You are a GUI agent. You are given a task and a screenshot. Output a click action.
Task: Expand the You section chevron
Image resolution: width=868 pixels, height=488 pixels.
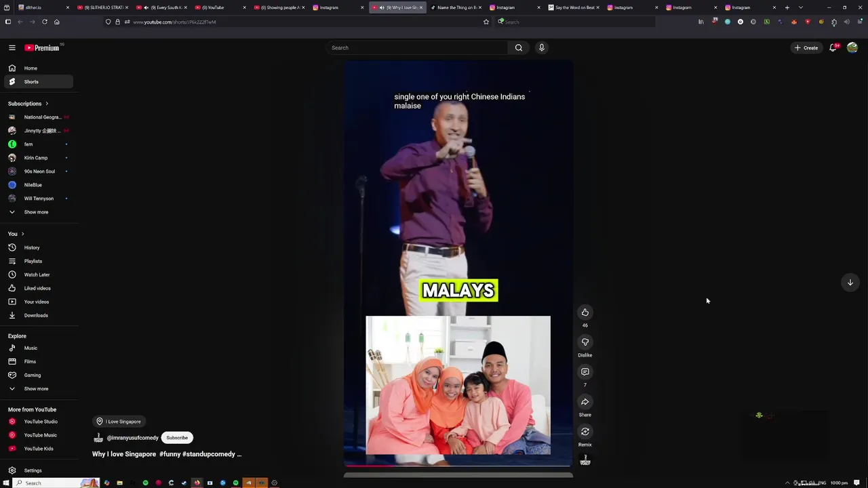pos(22,234)
